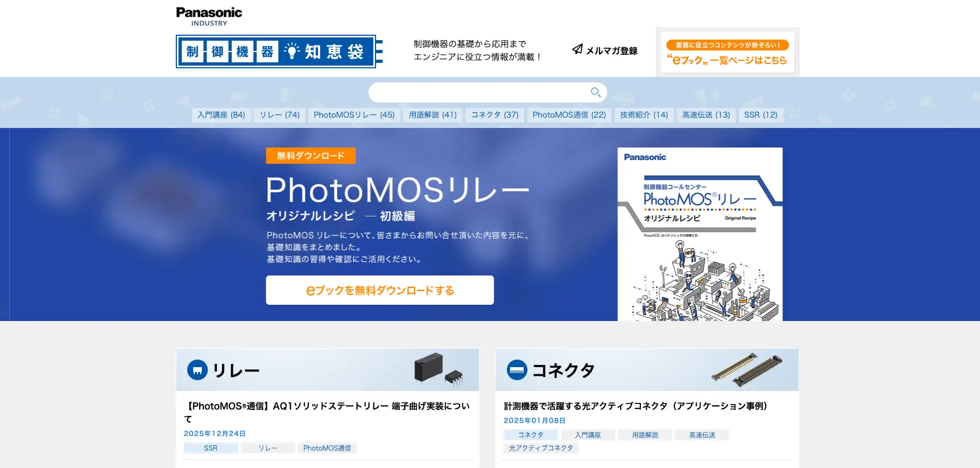Click the relay product image
Viewport: 980px width, 468px height.
[438, 369]
